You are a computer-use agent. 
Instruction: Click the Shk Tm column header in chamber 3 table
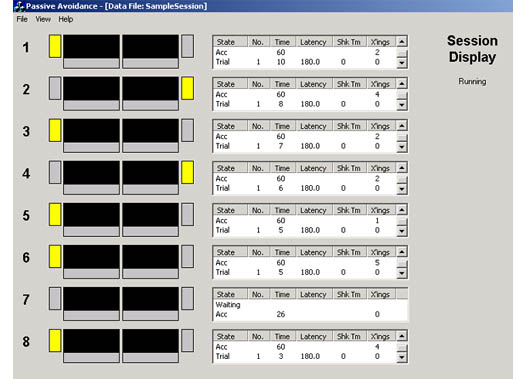coord(349,126)
